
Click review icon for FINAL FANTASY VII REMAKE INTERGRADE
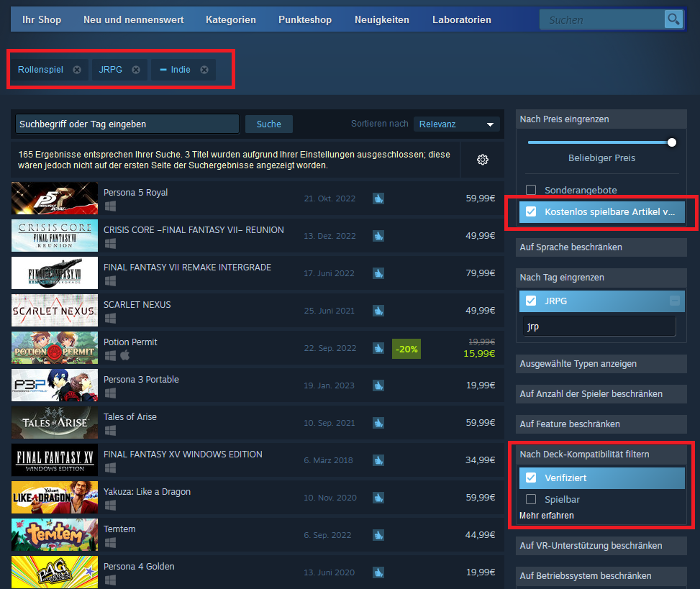click(378, 273)
